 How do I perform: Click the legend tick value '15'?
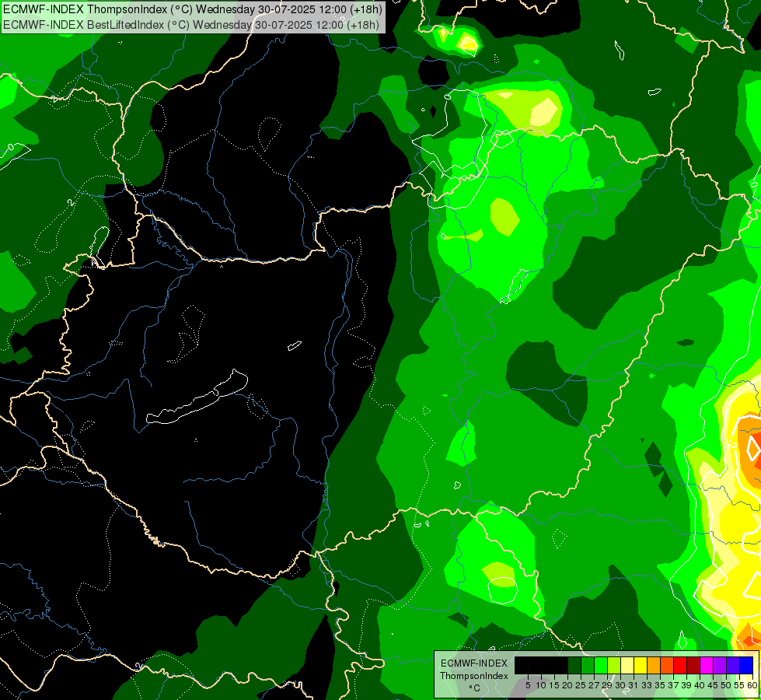tap(554, 685)
